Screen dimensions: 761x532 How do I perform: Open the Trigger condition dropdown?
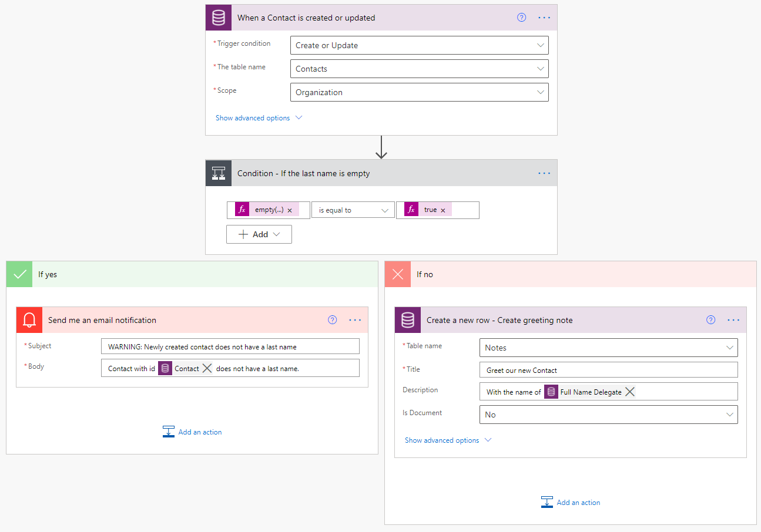[x=420, y=45]
